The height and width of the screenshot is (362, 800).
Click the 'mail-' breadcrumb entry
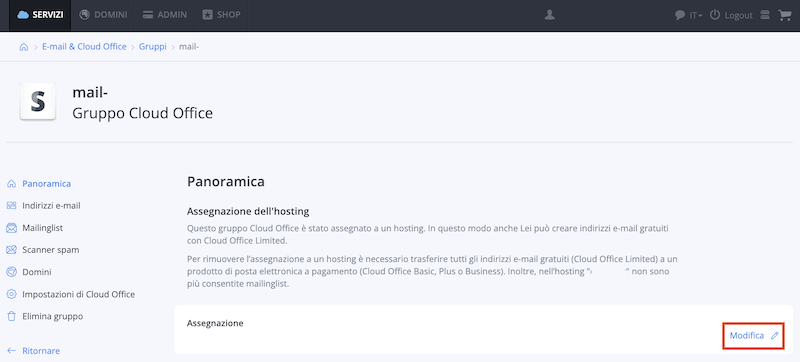[x=189, y=46]
